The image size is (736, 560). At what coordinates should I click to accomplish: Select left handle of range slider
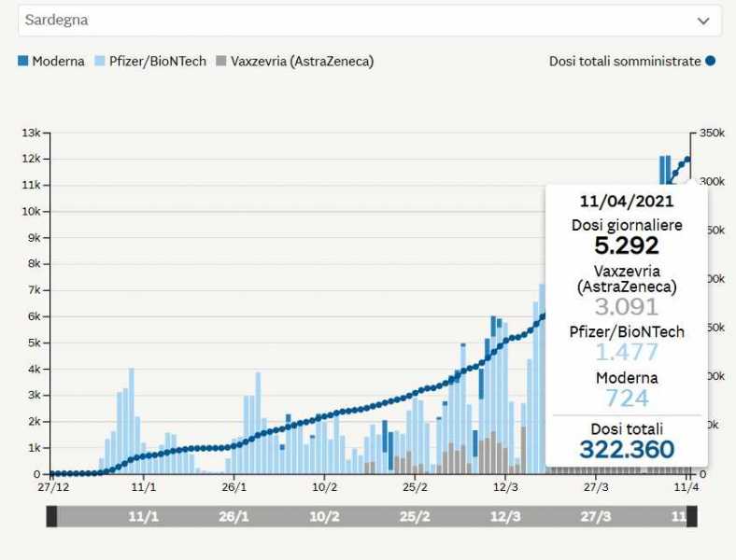point(51,516)
